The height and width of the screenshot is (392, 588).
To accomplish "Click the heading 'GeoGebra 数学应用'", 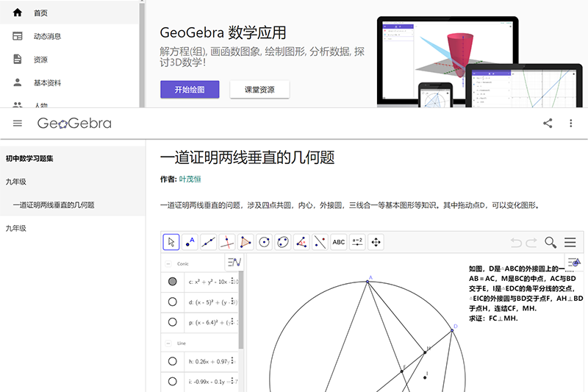I will click(x=223, y=32).
